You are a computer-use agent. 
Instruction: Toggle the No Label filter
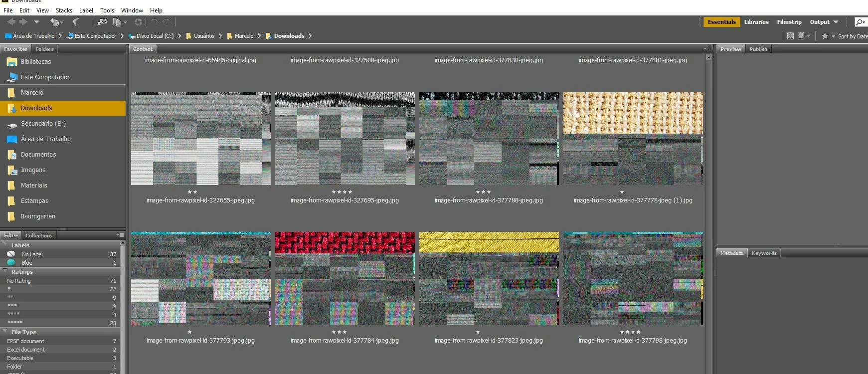click(x=60, y=254)
